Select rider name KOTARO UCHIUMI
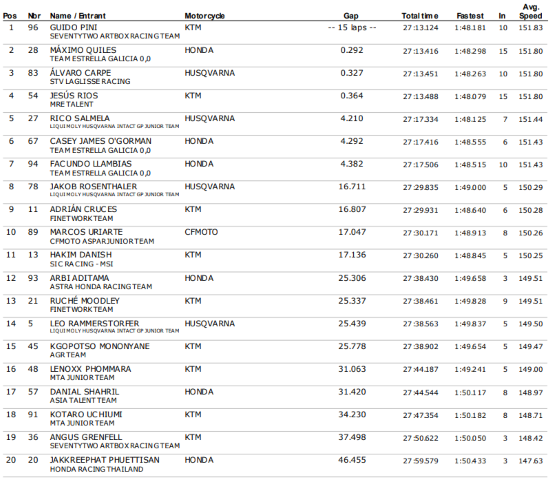Screen dimensions: 553x480 [x=86, y=414]
